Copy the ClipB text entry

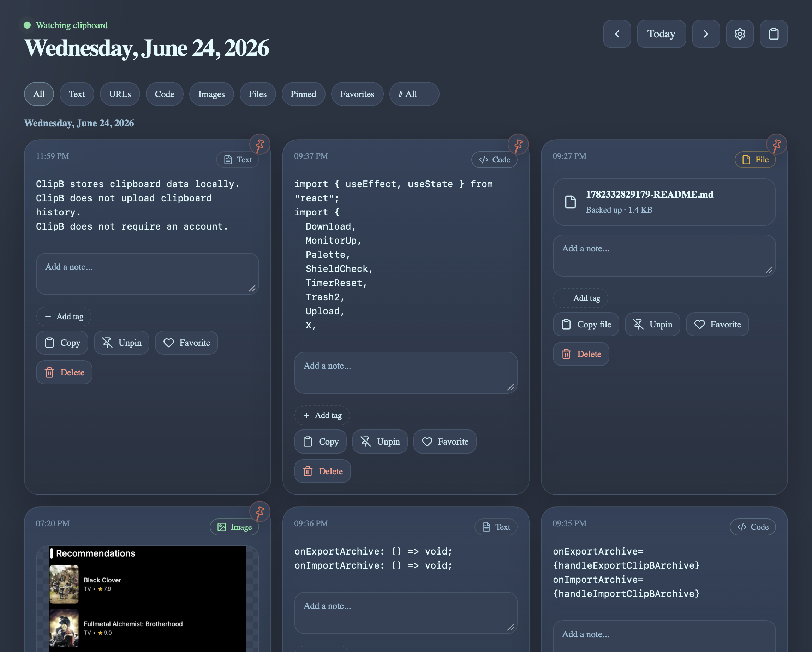click(x=62, y=343)
